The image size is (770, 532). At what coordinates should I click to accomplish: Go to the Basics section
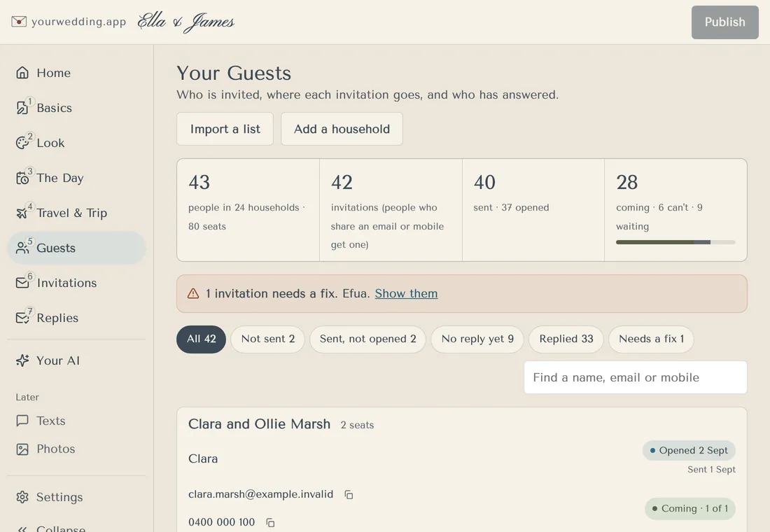pos(76,108)
